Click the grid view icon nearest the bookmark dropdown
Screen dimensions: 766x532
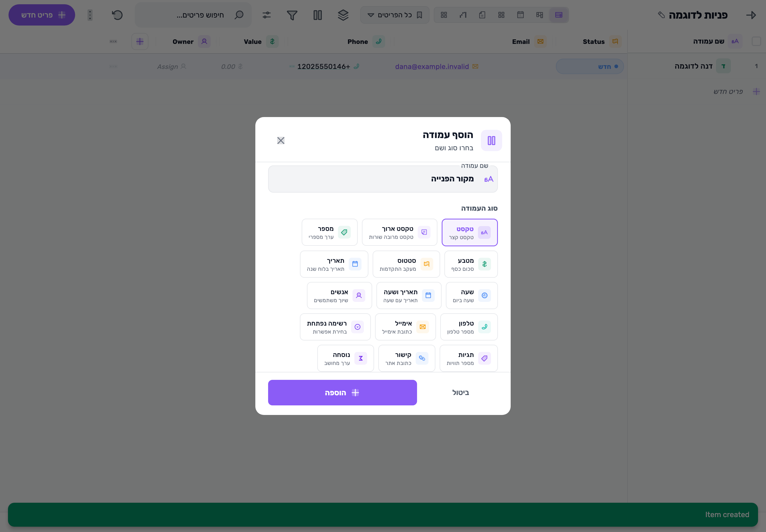[x=444, y=15]
